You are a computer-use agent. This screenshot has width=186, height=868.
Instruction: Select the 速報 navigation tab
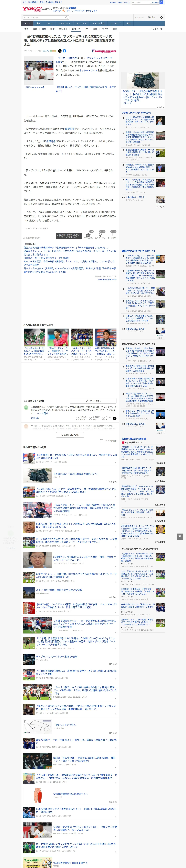[x=38, y=24]
